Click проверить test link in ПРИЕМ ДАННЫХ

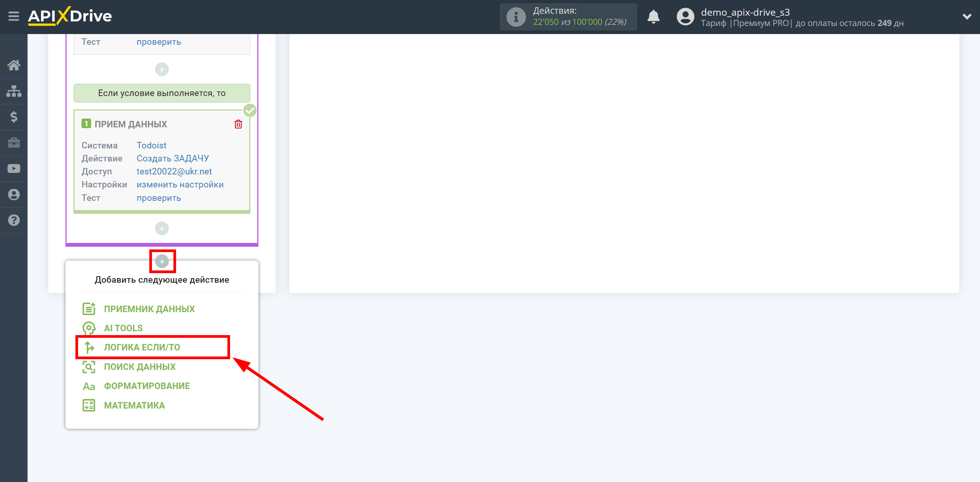pyautogui.click(x=158, y=198)
